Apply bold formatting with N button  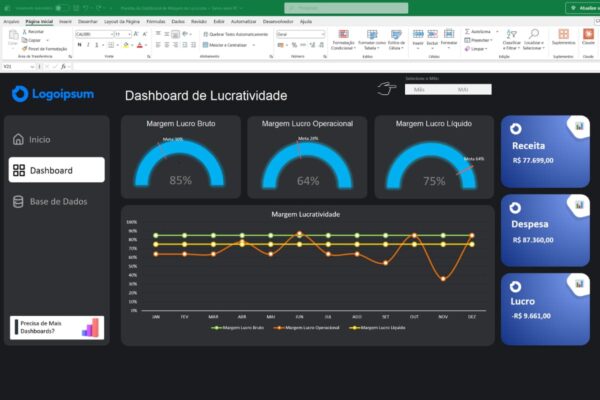click(x=80, y=45)
